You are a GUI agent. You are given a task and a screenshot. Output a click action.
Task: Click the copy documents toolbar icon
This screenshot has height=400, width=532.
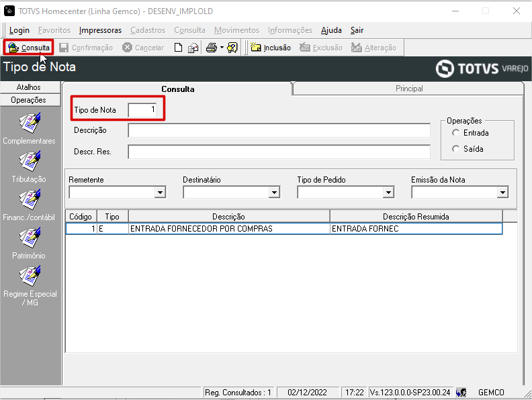point(193,48)
